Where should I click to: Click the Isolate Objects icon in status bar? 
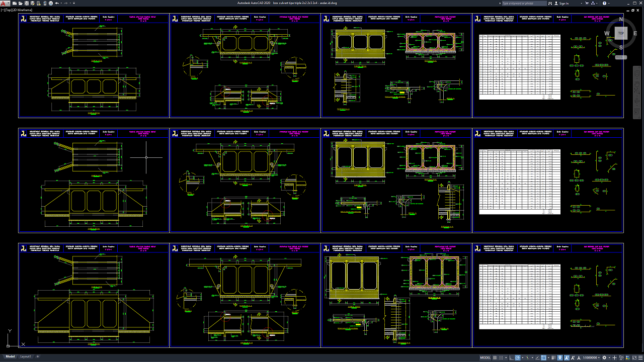click(621, 357)
